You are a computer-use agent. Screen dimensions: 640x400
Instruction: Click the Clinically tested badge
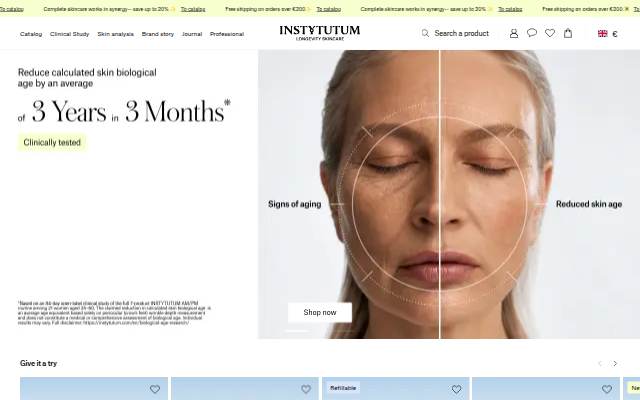click(52, 142)
